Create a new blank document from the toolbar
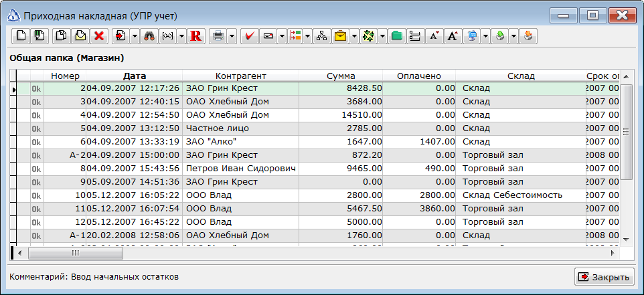This screenshot has width=644, height=295. tap(21, 36)
